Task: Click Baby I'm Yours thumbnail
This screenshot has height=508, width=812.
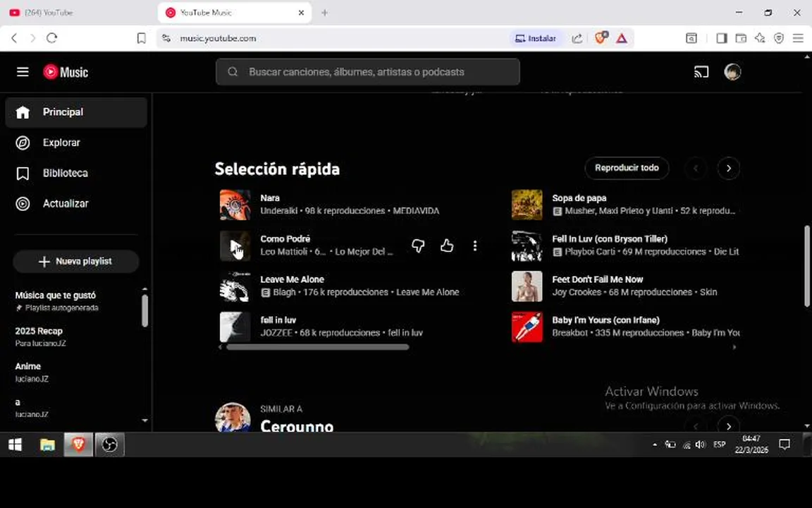Action: coord(527,327)
